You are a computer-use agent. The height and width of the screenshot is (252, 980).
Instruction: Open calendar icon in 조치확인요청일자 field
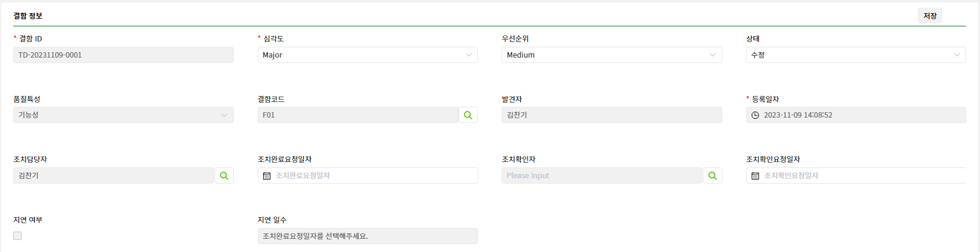tap(755, 176)
